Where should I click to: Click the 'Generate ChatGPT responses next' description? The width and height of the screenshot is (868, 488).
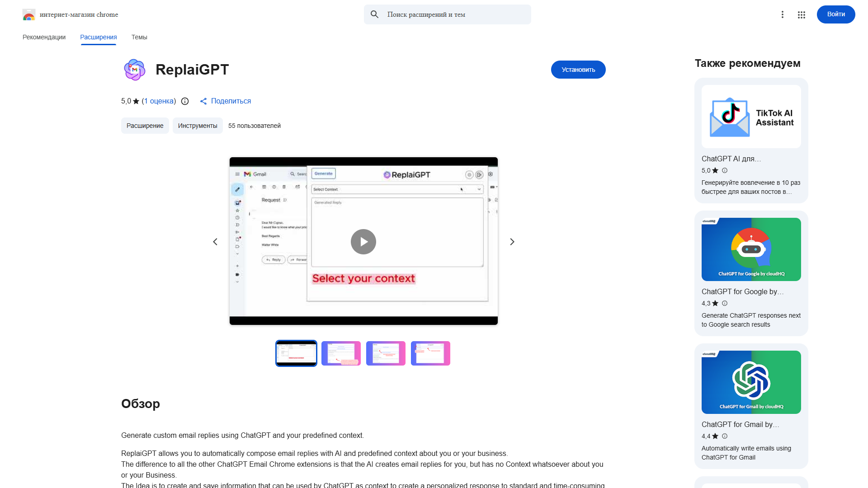pos(751,320)
